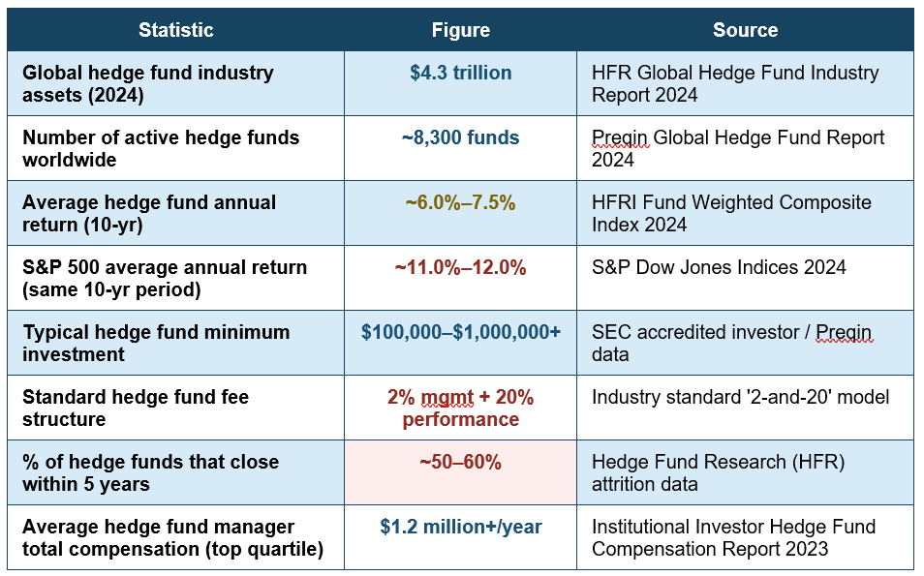This screenshot has width=924, height=576.
Task: Click the $1.2 million+/year compensation figure
Action: click(460, 527)
